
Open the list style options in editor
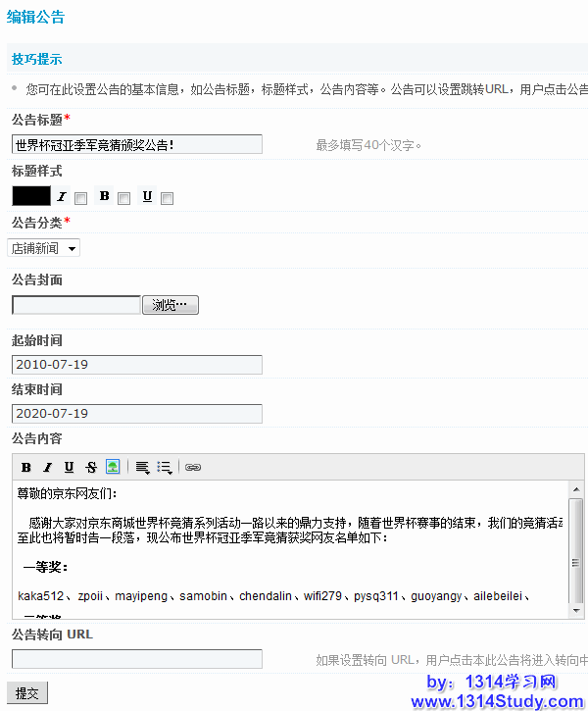pyautogui.click(x=165, y=468)
